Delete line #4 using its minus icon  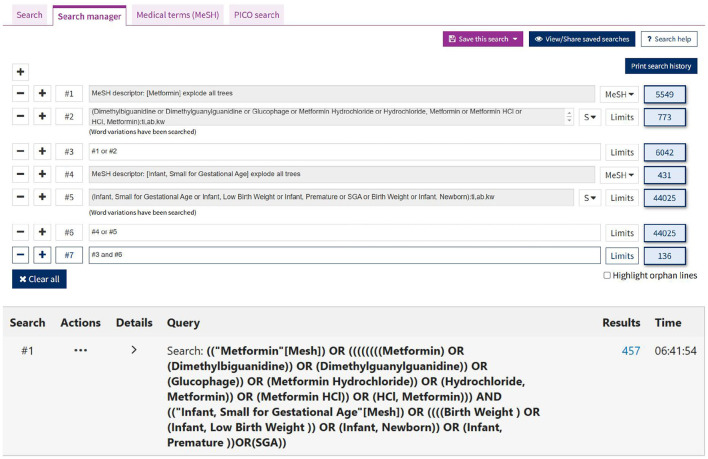pos(20,174)
